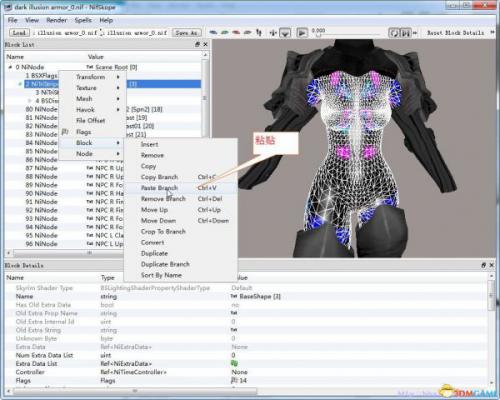Click the Load button
Image resolution: width=500 pixels, height=400 pixels.
tap(19, 33)
